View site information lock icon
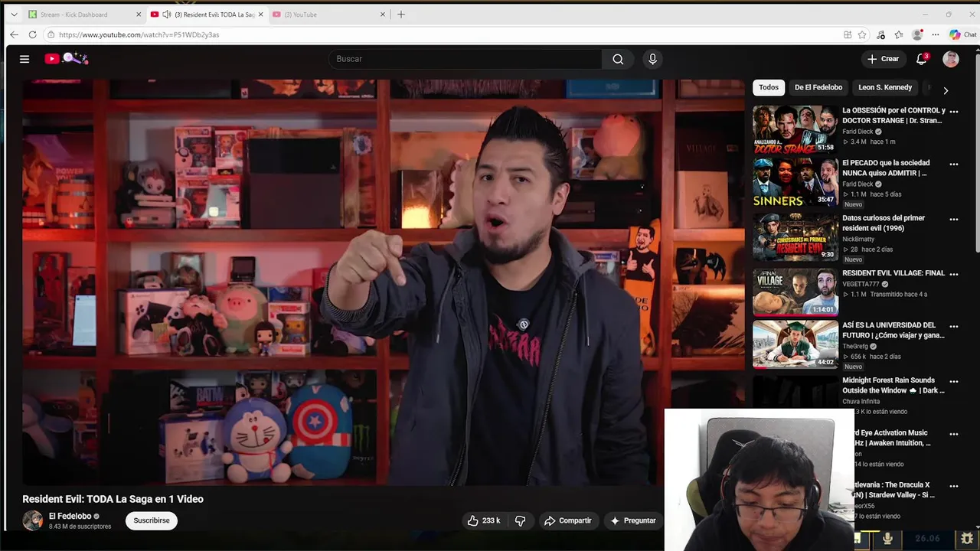 point(51,34)
